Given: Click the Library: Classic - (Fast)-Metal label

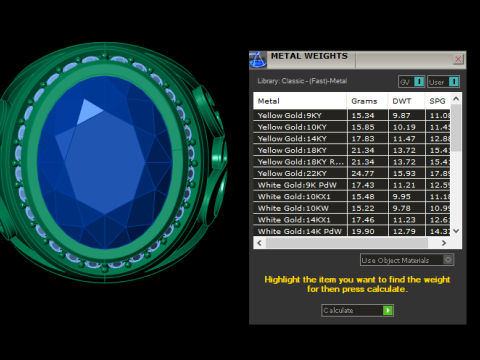Looking at the screenshot, I should pyautogui.click(x=302, y=81).
